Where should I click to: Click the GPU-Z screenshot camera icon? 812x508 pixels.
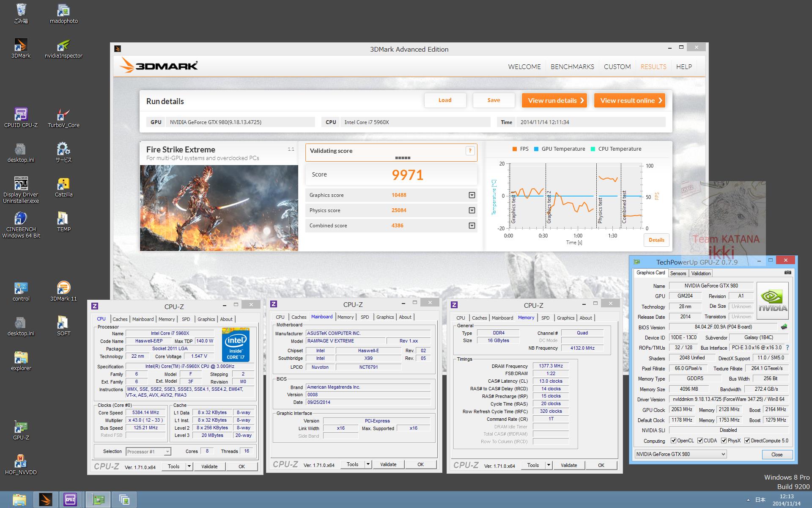coord(787,273)
